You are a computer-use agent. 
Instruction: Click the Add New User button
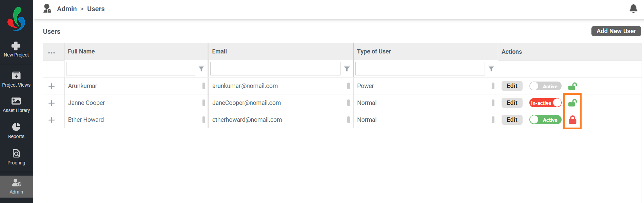click(x=616, y=31)
